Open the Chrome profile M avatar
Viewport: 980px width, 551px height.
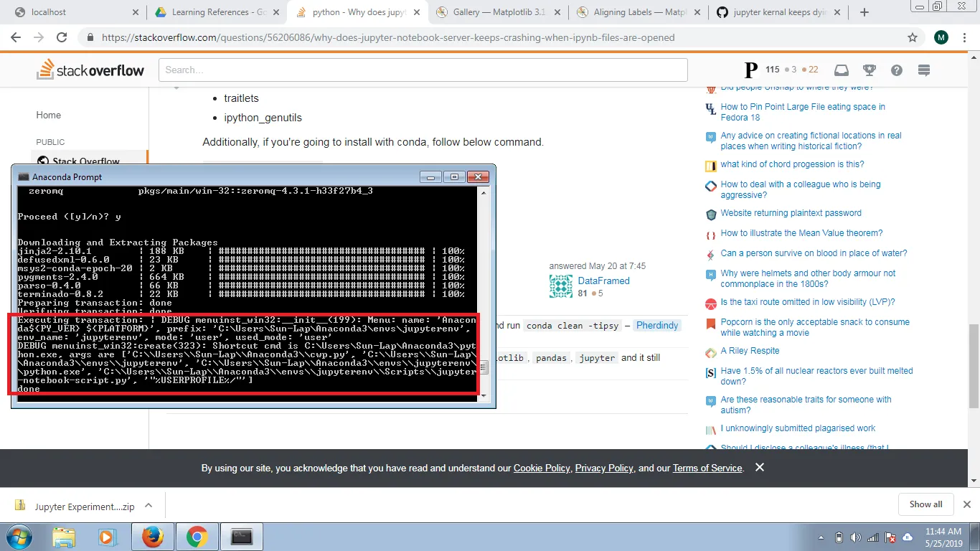point(941,37)
